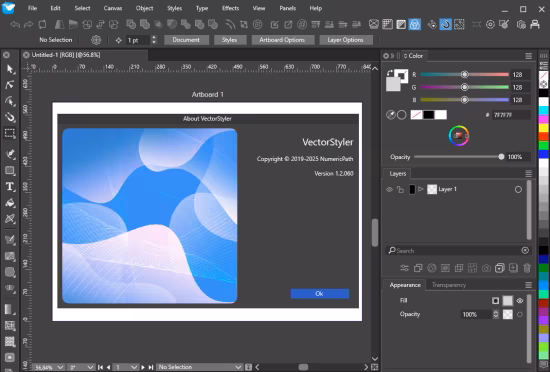
Task: Click the Layer 1 target circle
Action: point(518,189)
